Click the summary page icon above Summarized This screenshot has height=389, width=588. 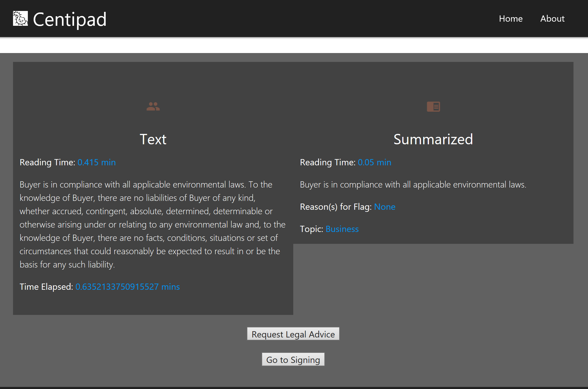pos(433,107)
